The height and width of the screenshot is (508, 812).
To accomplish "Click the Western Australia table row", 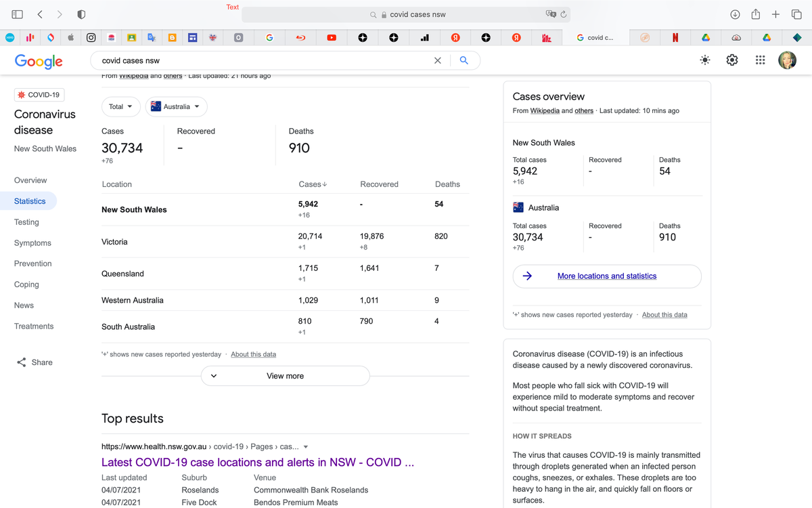I will (285, 300).
